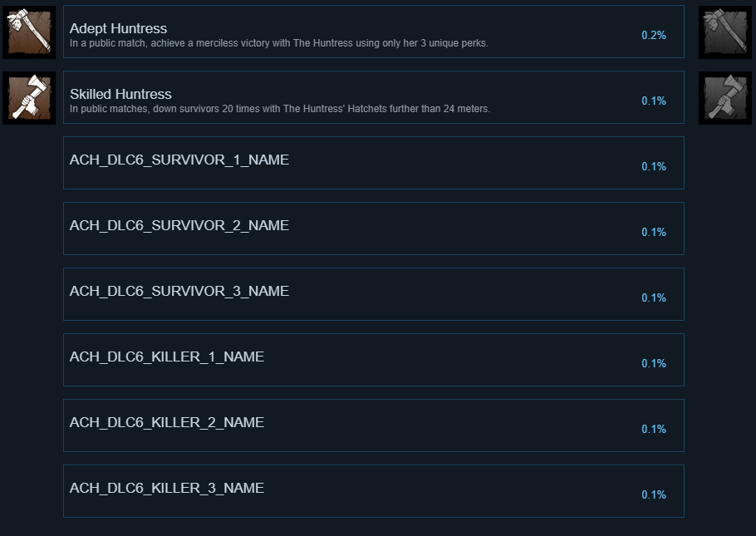
Task: Click the greyed-out locked Skilled Huntress icon
Action: [x=726, y=97]
